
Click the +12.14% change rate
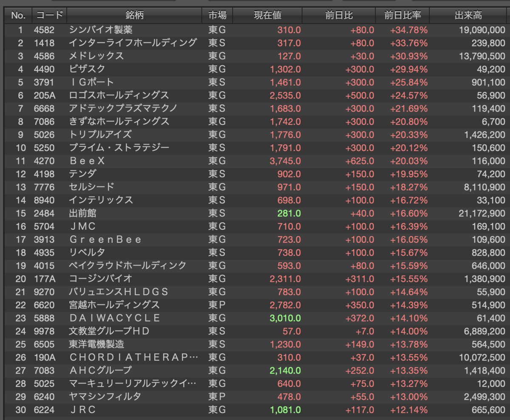[x=409, y=409]
